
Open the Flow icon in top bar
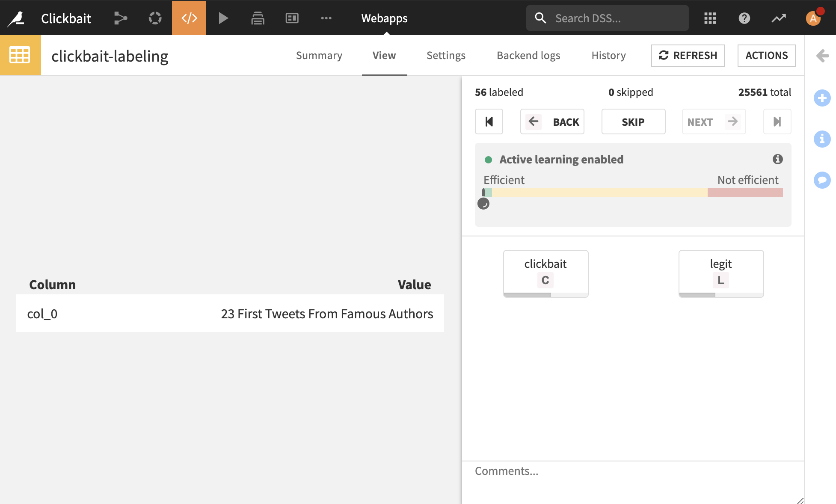point(121,18)
